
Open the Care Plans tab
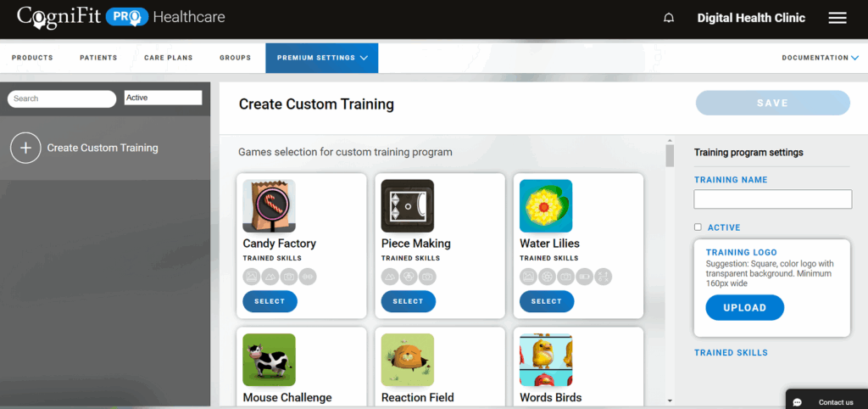168,58
